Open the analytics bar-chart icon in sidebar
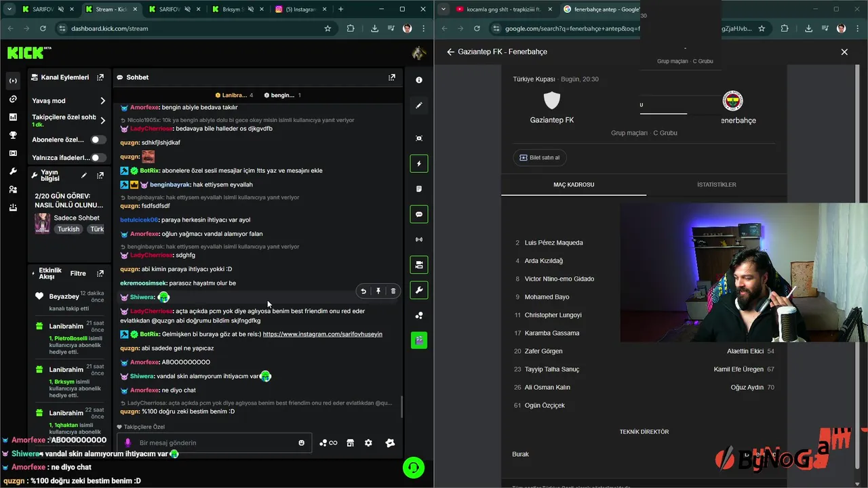 click(13, 117)
